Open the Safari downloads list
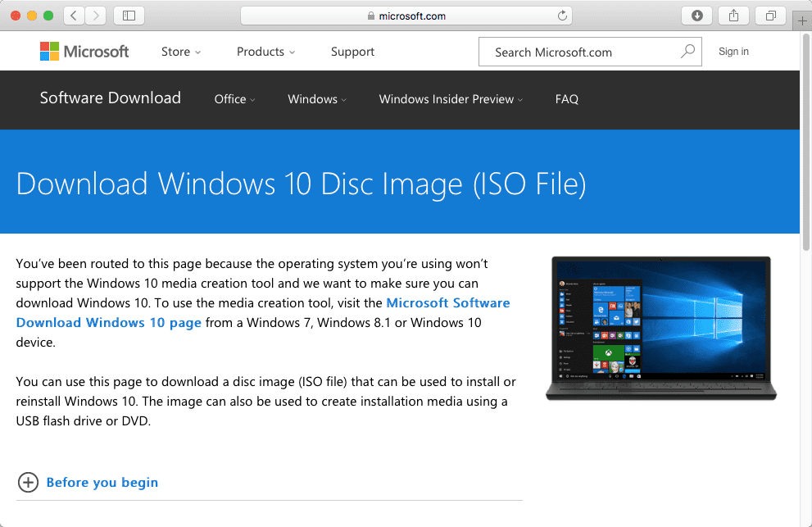This screenshot has height=527, width=812. tap(697, 16)
